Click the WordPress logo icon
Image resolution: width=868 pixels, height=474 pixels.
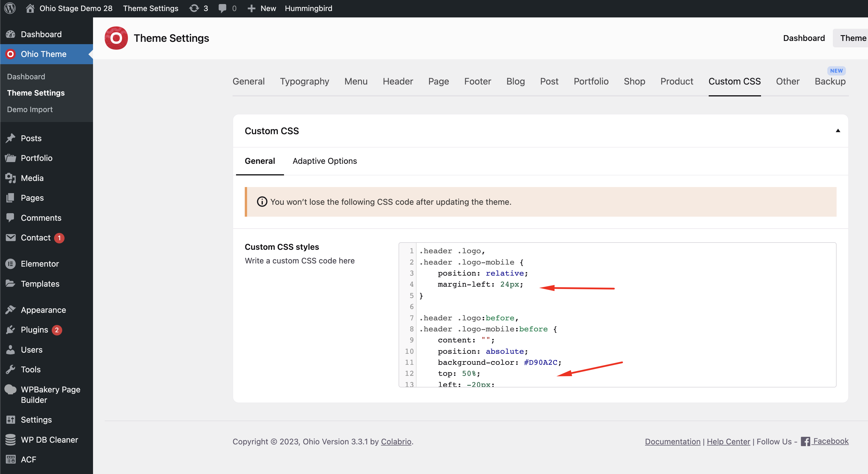click(10, 8)
